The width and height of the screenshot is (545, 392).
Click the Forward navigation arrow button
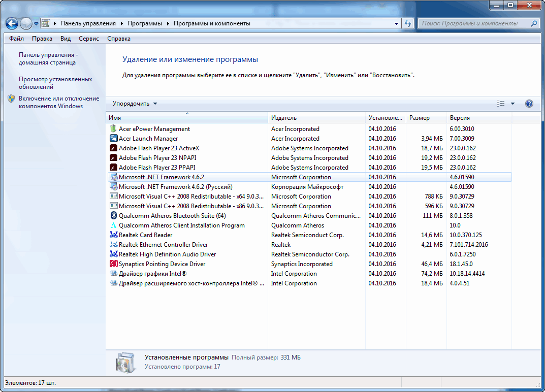pos(26,24)
